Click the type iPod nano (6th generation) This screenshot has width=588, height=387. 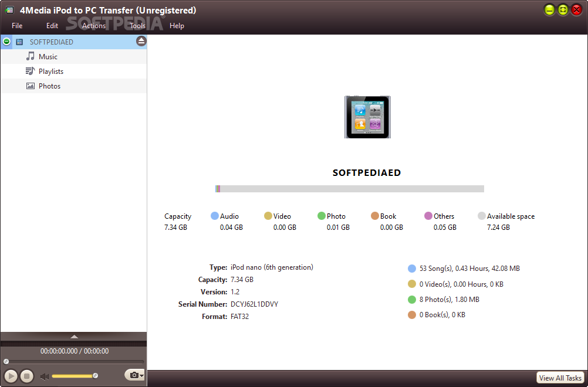272,267
